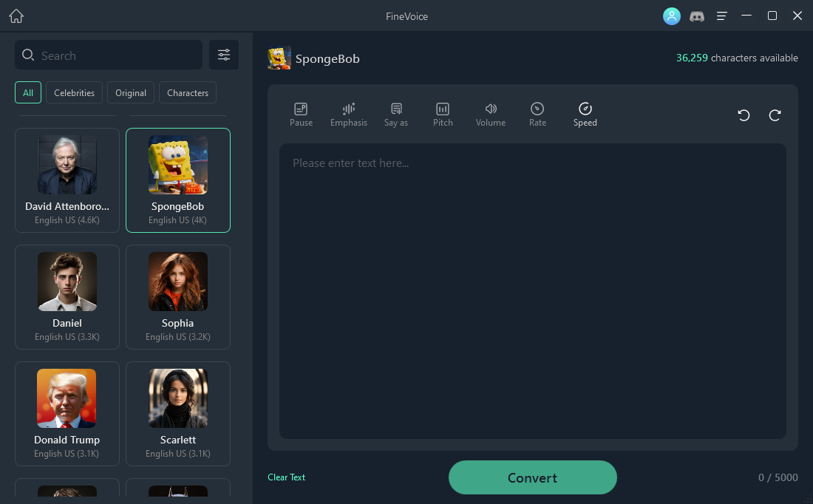Choose the SpongeBob voice card

tap(178, 180)
